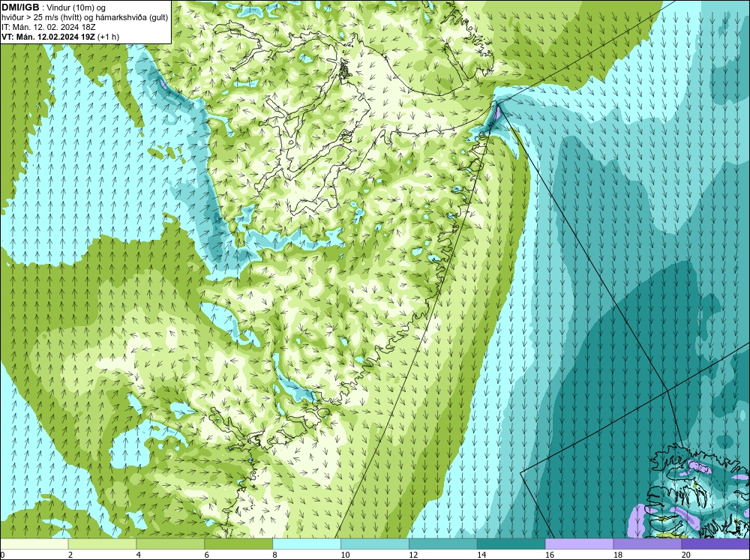The image size is (750, 560).
Task: Click the 0–2 m/s pale yellow legend swatch
Action: 34,544
